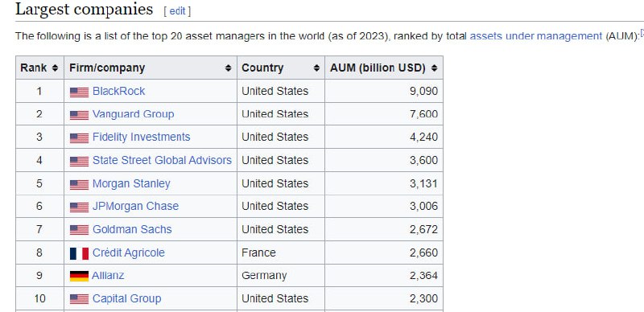Follow the Allianz company link
Viewport: 644px width, 312px height.
pos(108,276)
